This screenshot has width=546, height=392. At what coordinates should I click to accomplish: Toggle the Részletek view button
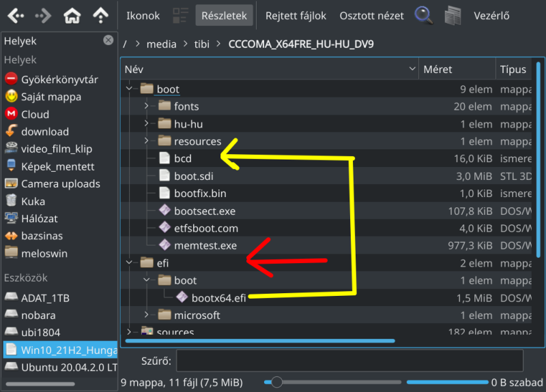224,16
